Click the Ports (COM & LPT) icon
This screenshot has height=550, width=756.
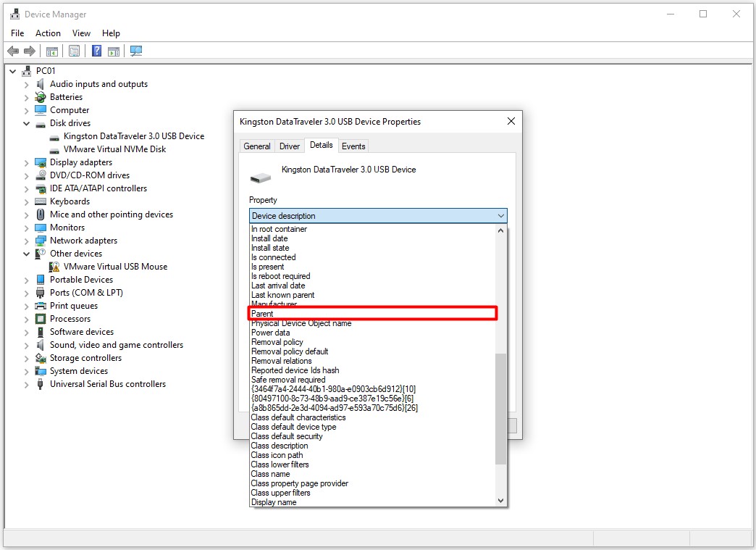41,292
